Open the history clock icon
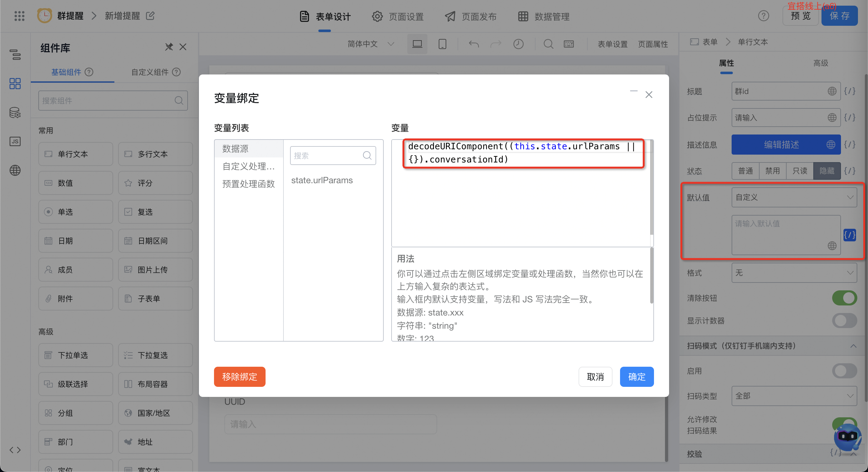The width and height of the screenshot is (868, 472). pyautogui.click(x=518, y=44)
